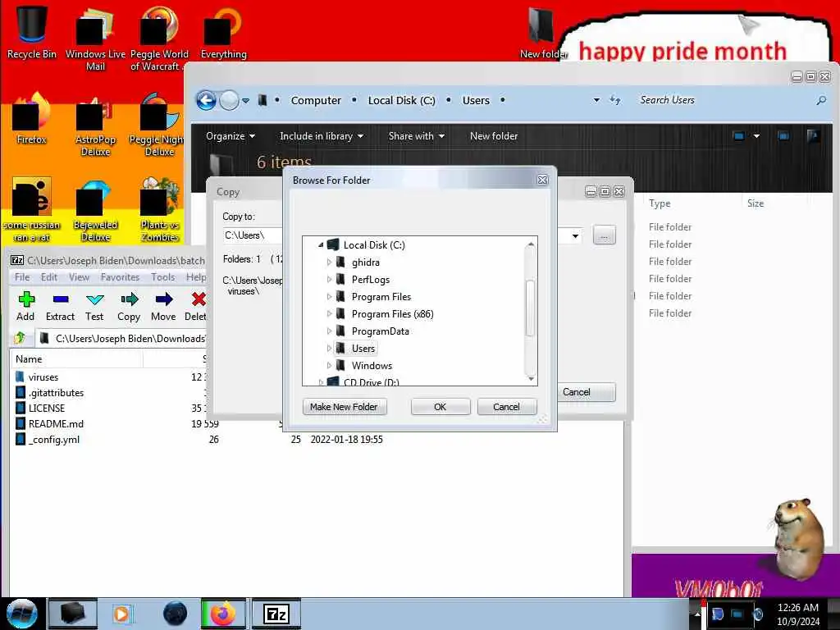The height and width of the screenshot is (630, 840).
Task: Click the search magnifier icon in Explorer
Action: [x=820, y=100]
